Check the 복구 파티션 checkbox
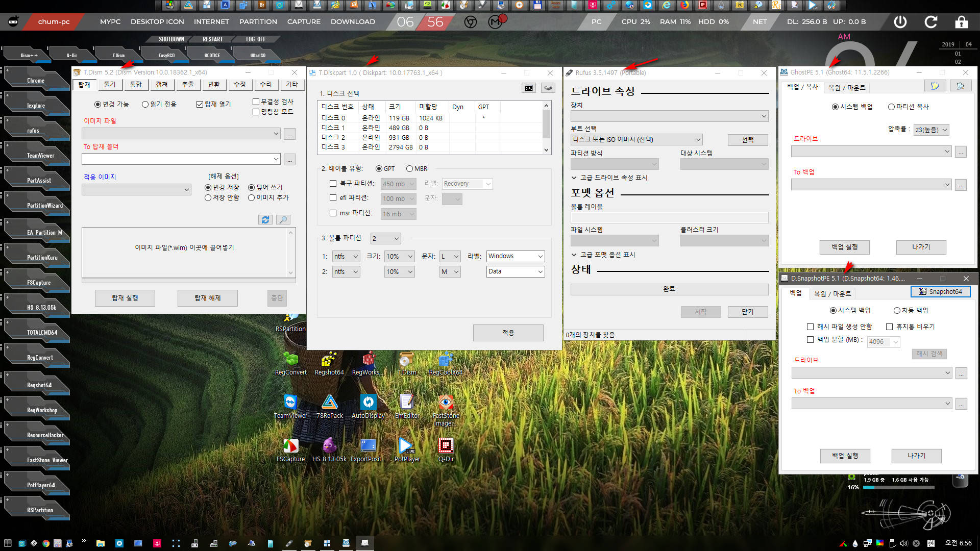 pyautogui.click(x=333, y=183)
